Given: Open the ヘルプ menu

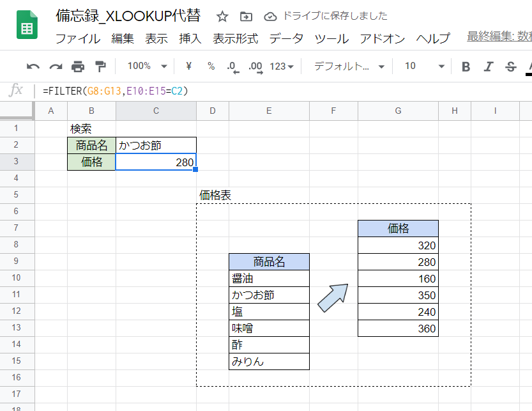Looking at the screenshot, I should click(x=433, y=38).
